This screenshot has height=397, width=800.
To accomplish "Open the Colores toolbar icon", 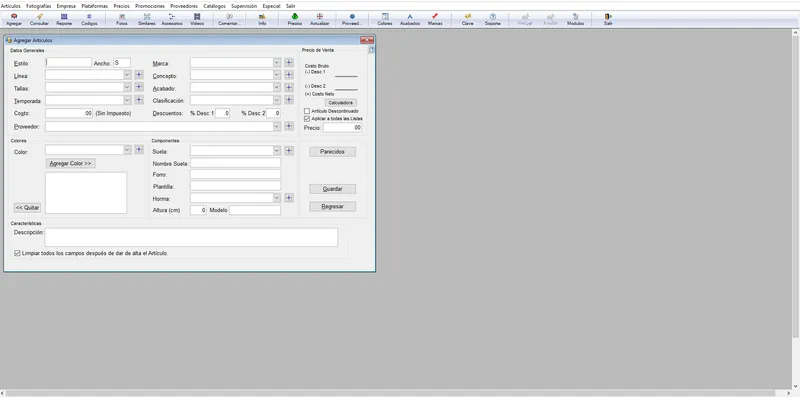I will coord(385,19).
